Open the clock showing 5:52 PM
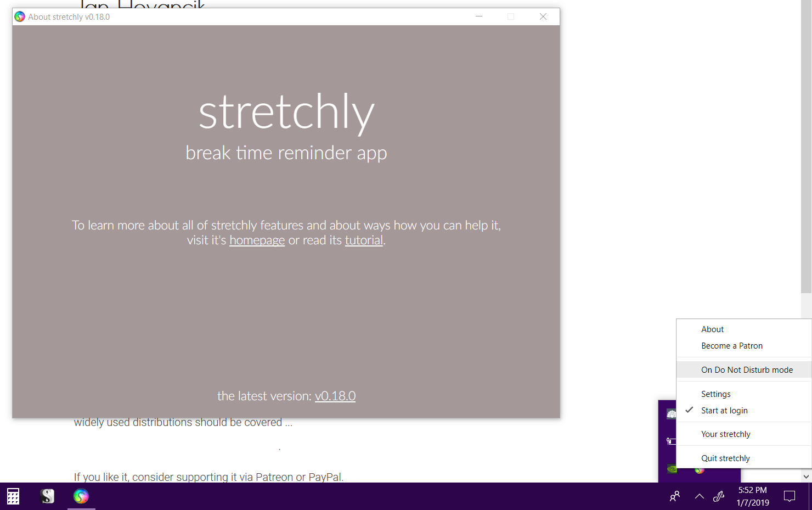This screenshot has height=510, width=812. point(753,496)
